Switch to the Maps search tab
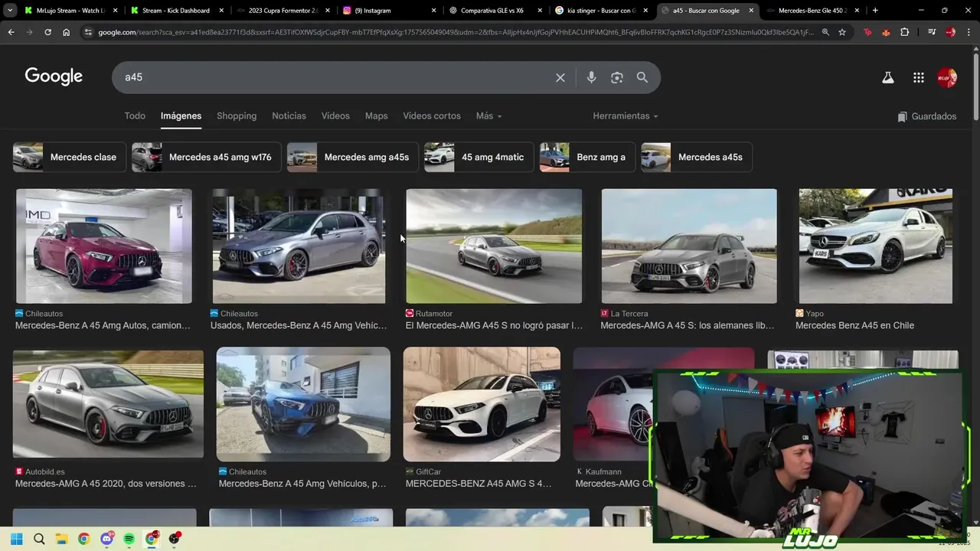This screenshot has height=551, width=980. tap(376, 116)
